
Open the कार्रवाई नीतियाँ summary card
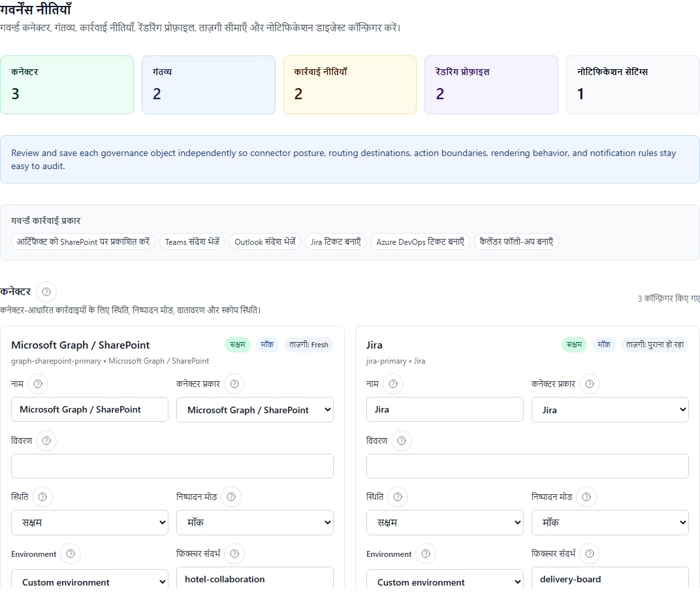[x=349, y=85]
